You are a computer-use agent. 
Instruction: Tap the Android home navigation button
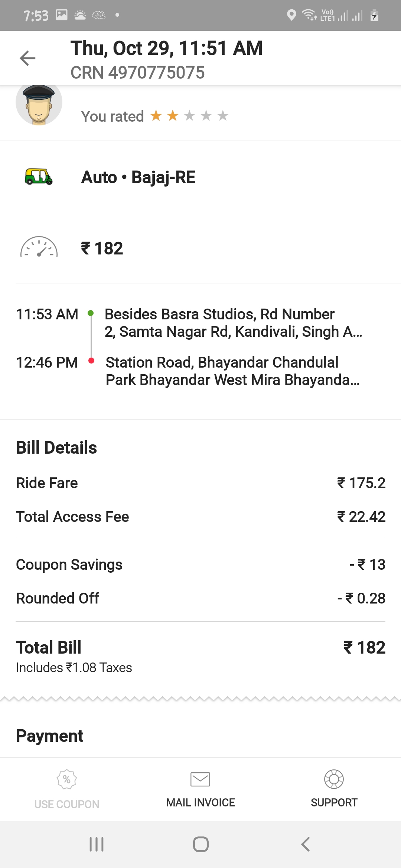[x=200, y=844]
